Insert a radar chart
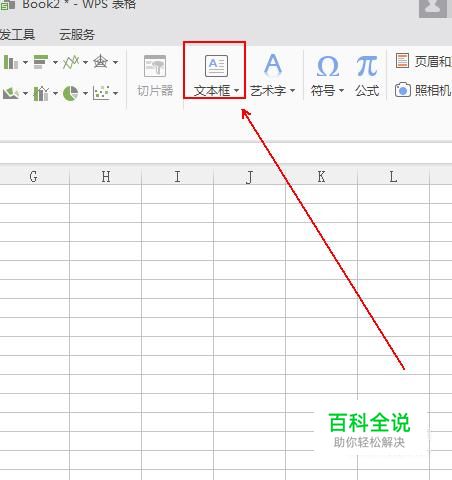Screen dimensions: 452x480 100,62
